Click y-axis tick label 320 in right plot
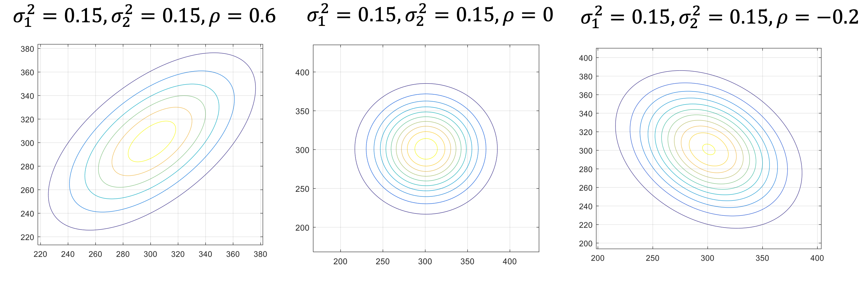Viewport: 868px width, 281px height. pos(586,132)
